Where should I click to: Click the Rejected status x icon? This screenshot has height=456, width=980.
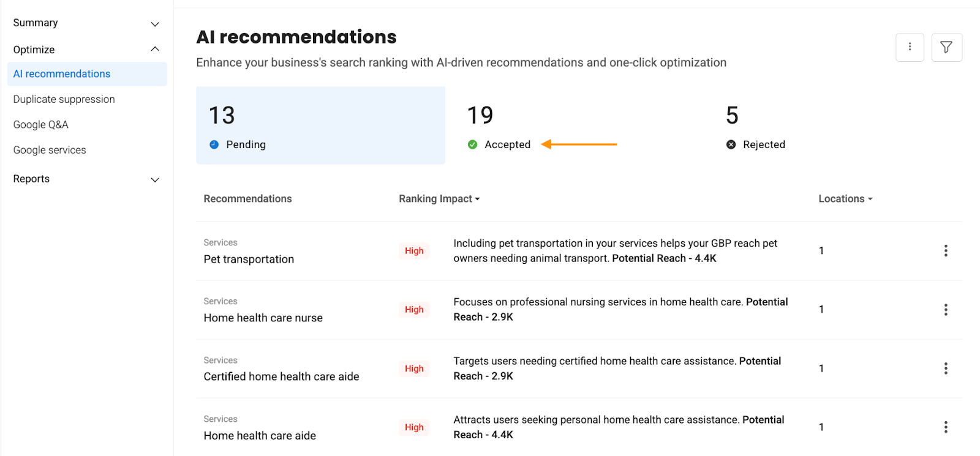click(x=731, y=144)
